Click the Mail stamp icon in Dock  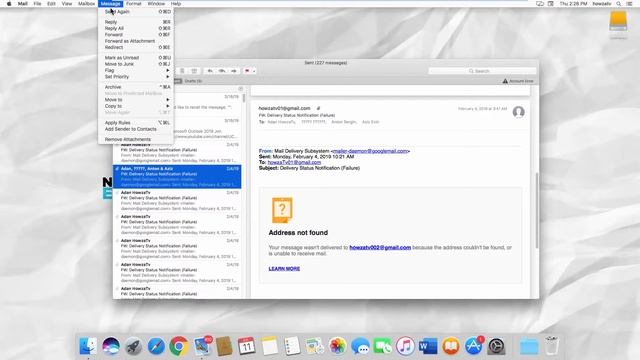pos(202,346)
